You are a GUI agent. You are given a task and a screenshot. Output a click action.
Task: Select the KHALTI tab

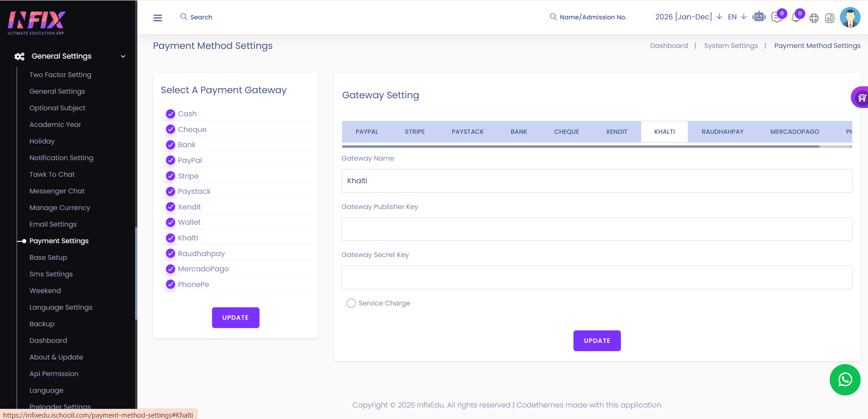664,132
